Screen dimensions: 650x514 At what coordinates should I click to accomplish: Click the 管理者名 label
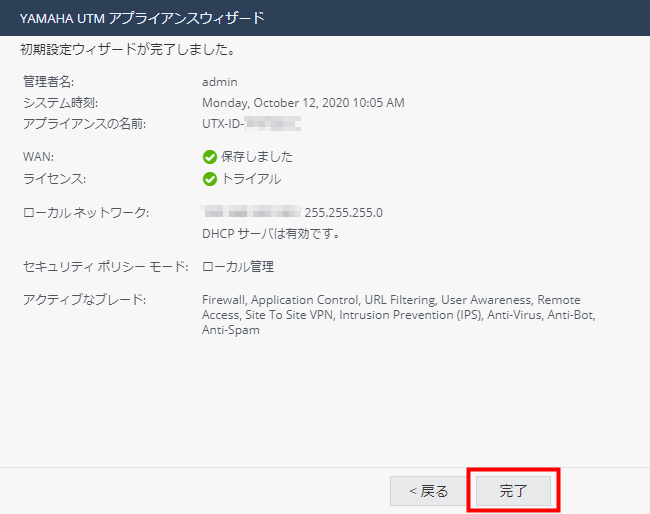coord(48,81)
